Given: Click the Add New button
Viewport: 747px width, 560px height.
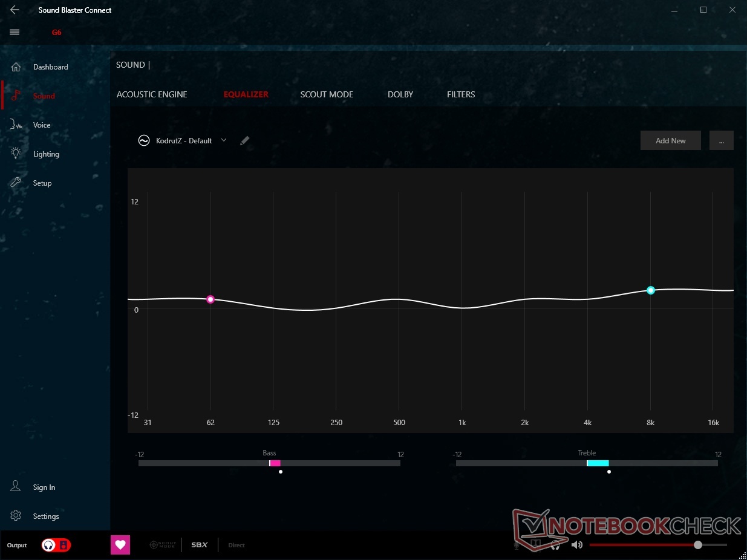Looking at the screenshot, I should pyautogui.click(x=671, y=140).
